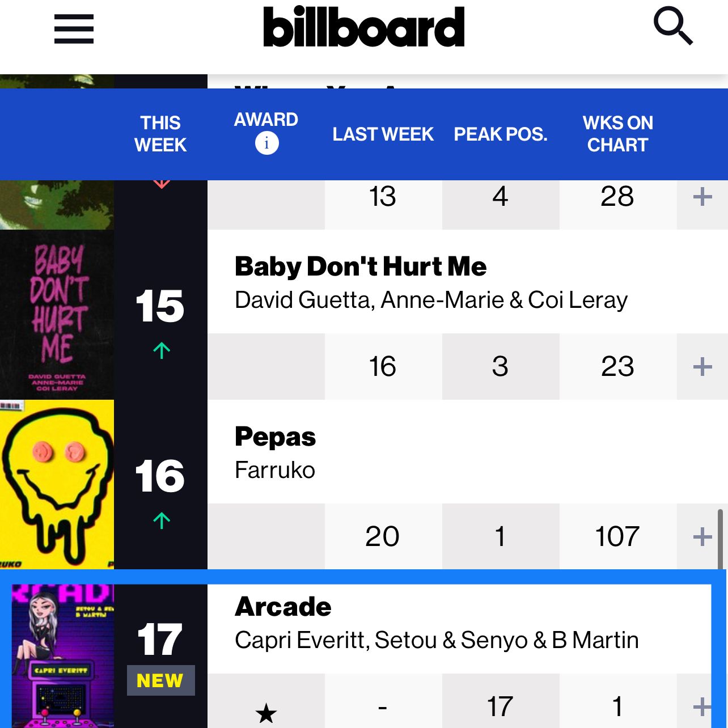Click the green up arrow under rank 15

(162, 350)
